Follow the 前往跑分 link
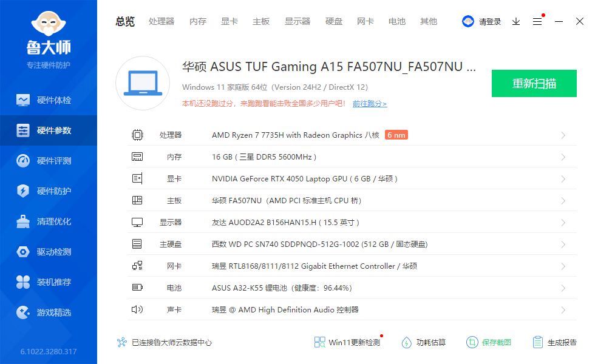The width and height of the screenshot is (595, 364). tap(370, 104)
